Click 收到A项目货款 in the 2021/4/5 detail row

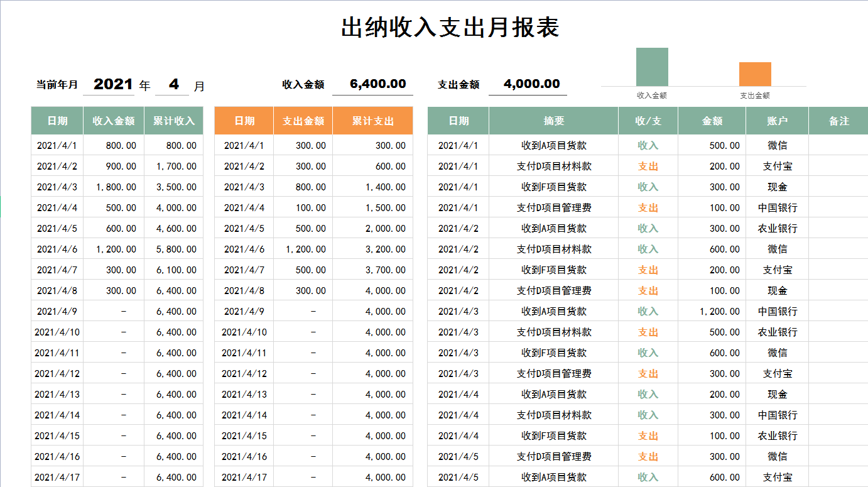[554, 478]
